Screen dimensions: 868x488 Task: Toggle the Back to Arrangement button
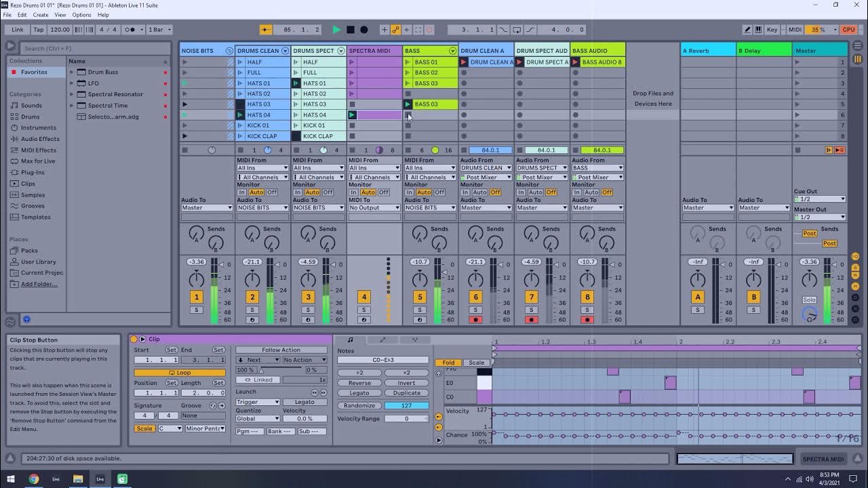[840, 150]
